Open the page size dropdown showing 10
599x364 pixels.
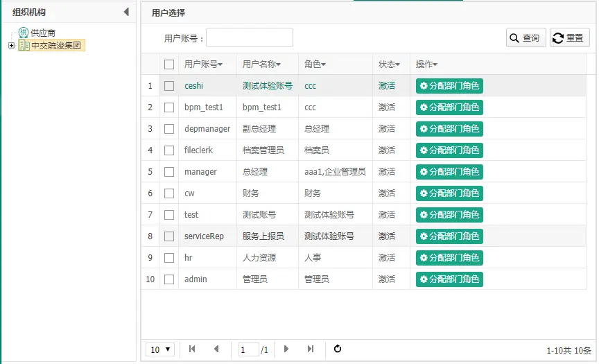pyautogui.click(x=160, y=349)
